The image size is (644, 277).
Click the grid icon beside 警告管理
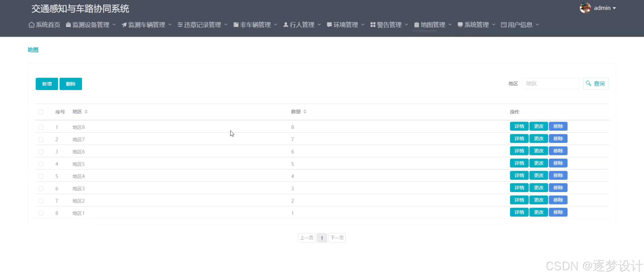point(373,25)
